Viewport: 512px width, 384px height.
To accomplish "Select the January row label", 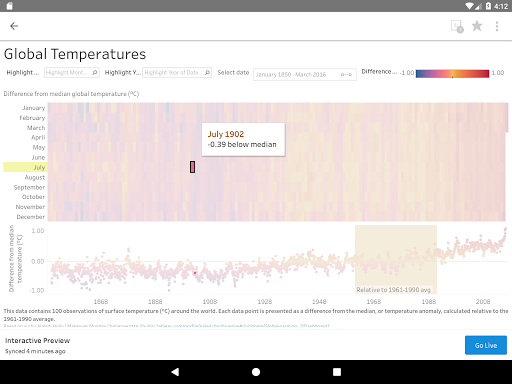I will click(34, 108).
